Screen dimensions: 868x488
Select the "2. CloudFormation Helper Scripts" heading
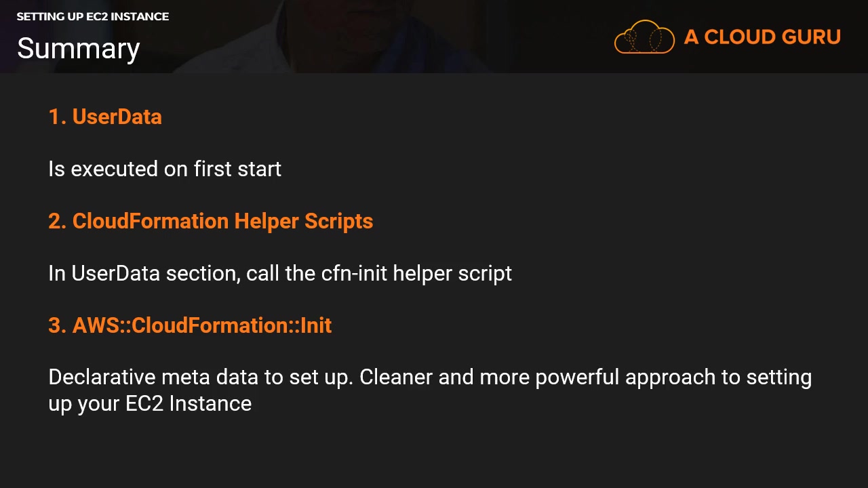211,221
